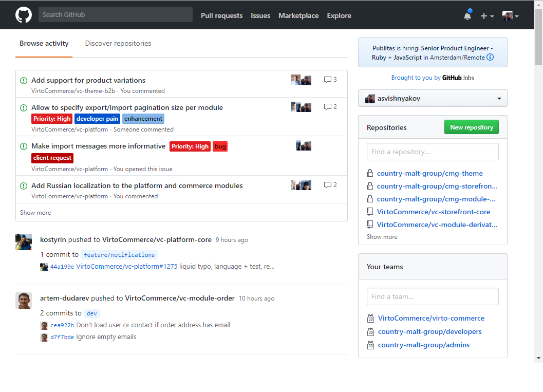Click team icon beside VirtoCommerce/virto-commerce
The image size is (543, 392).
click(x=370, y=318)
